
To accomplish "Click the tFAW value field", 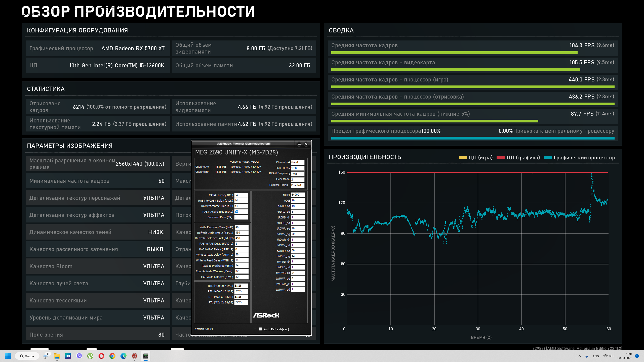I will [x=242, y=271].
